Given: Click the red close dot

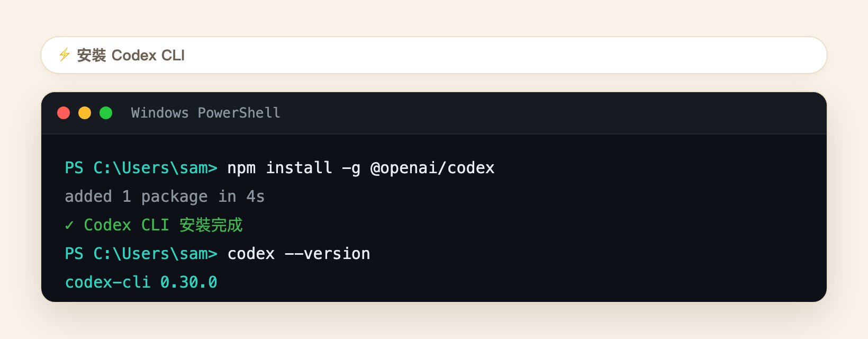Looking at the screenshot, I should (x=64, y=113).
